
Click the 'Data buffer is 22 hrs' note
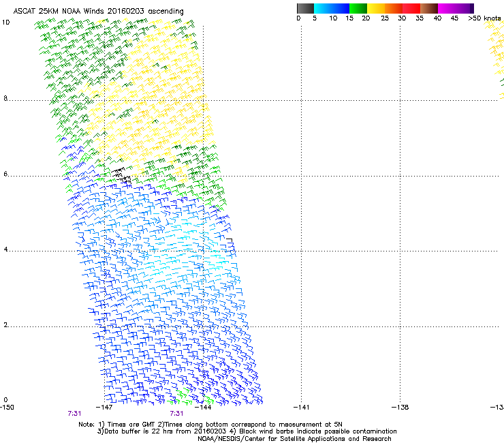[247, 431]
